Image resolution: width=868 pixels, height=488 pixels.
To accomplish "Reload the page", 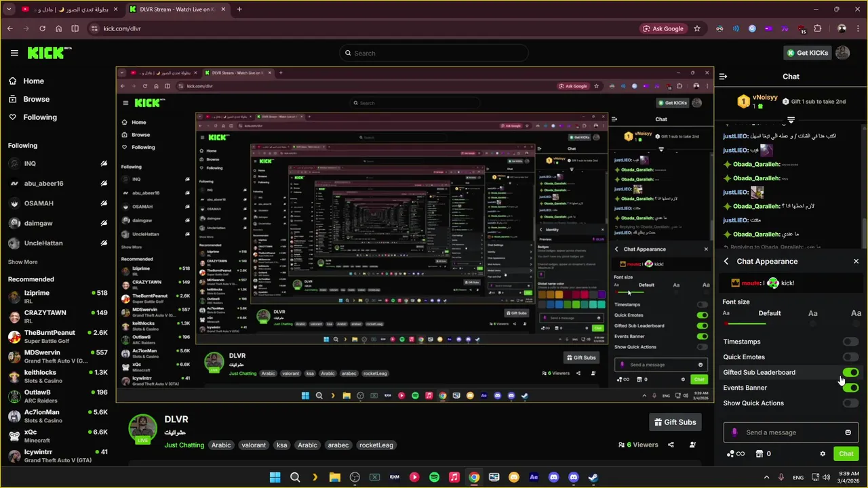I will 42,28.
